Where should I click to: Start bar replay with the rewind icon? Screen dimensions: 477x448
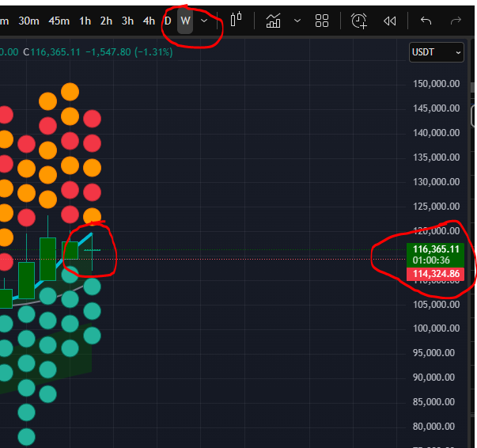[x=390, y=21]
